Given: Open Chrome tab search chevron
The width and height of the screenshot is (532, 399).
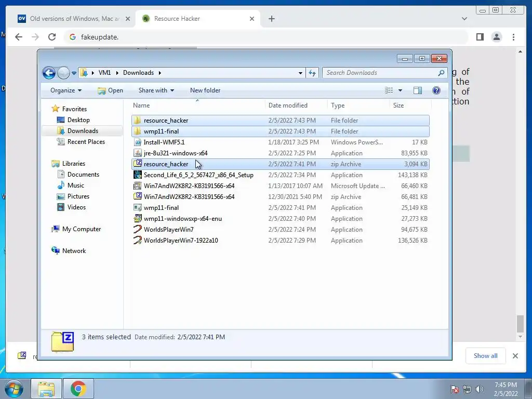Looking at the screenshot, I should tap(464, 19).
